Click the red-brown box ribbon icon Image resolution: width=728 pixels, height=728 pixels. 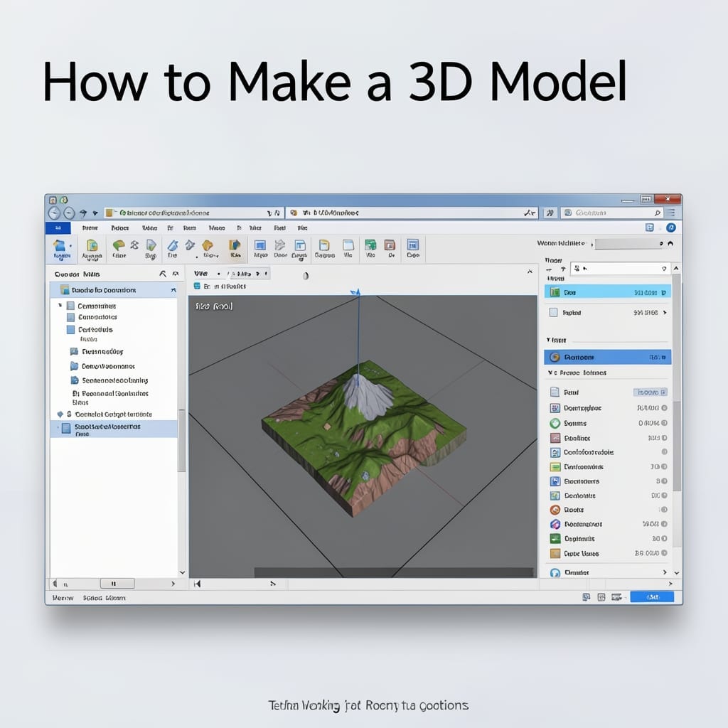coord(390,245)
